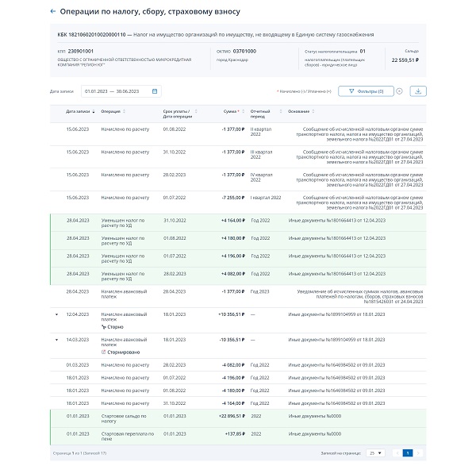This screenshot has height=466, width=476.
Task: Click the back arrow beside the page title
Action: pyautogui.click(x=53, y=12)
